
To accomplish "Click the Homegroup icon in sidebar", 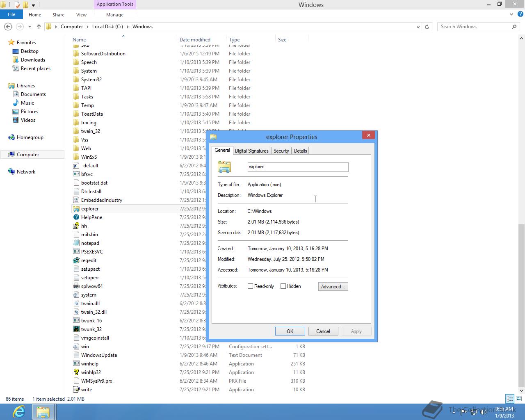I will point(11,137).
